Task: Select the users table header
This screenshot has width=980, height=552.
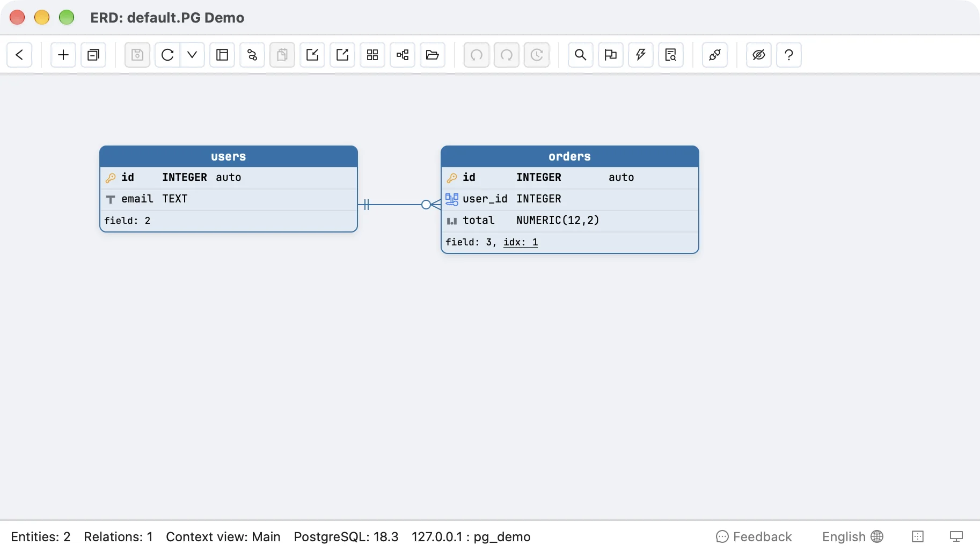Action: click(229, 156)
